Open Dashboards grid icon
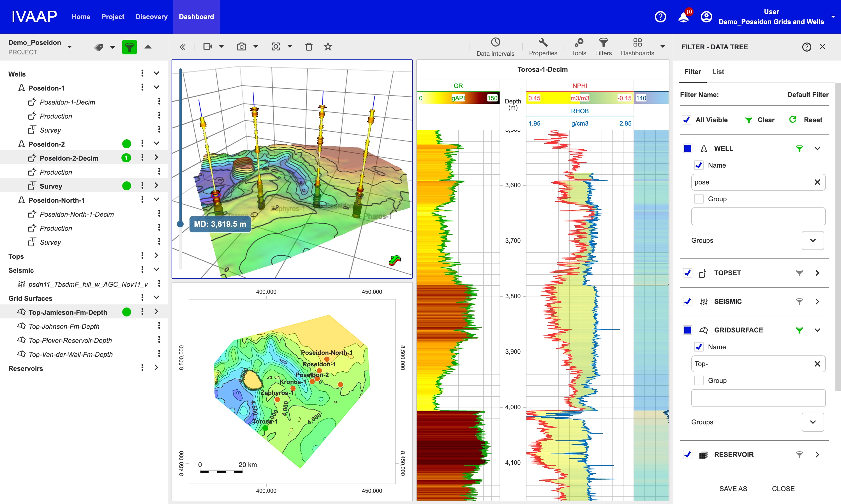Screen dimensions: 841x504 (x=637, y=47)
